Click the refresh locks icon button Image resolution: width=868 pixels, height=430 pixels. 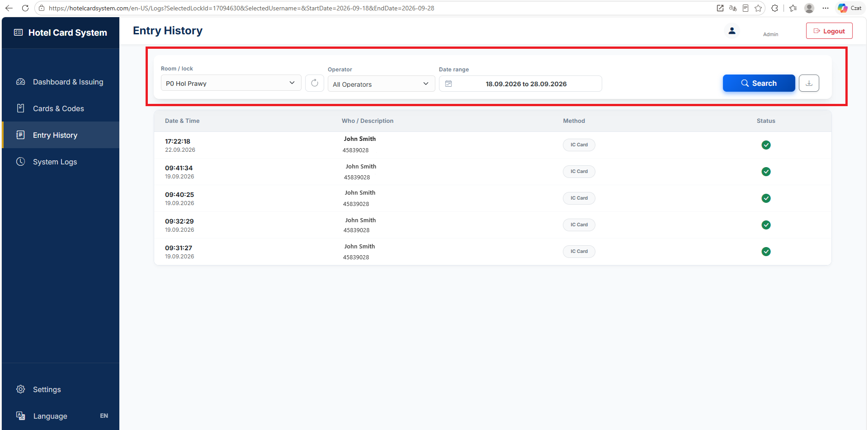pyautogui.click(x=315, y=83)
